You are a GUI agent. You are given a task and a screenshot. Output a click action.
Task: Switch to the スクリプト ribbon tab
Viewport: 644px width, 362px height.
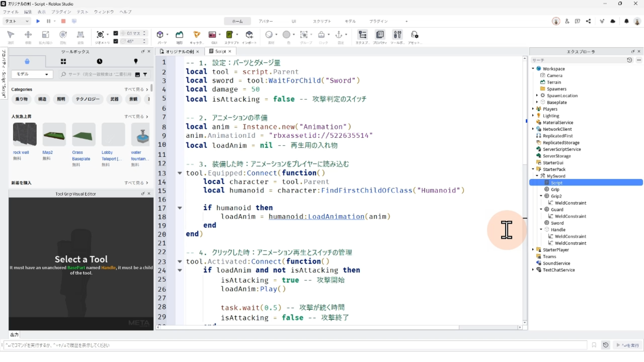coord(322,21)
